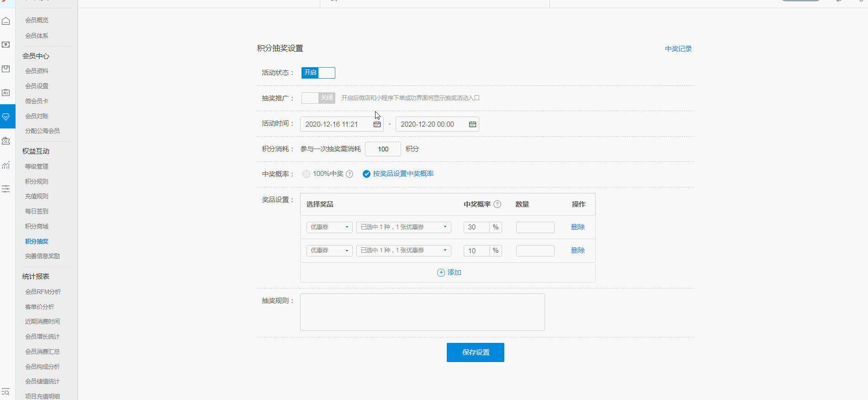Click the 保存设置 button
868x400 pixels.
475,352
